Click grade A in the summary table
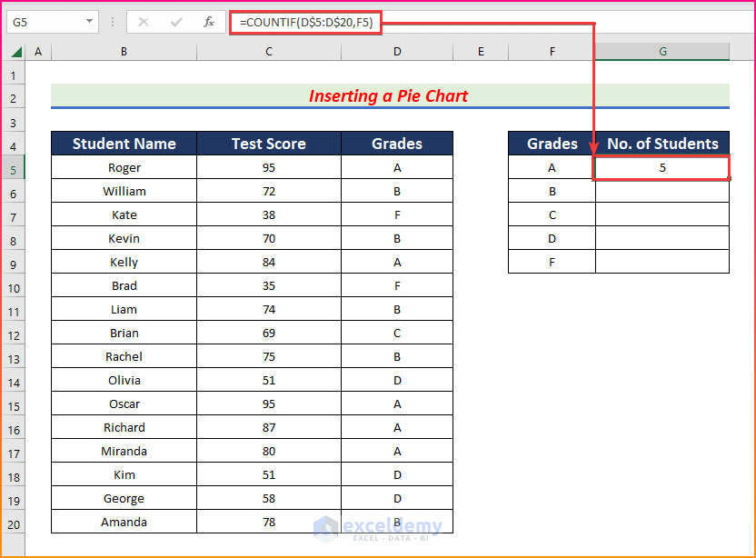 point(552,167)
